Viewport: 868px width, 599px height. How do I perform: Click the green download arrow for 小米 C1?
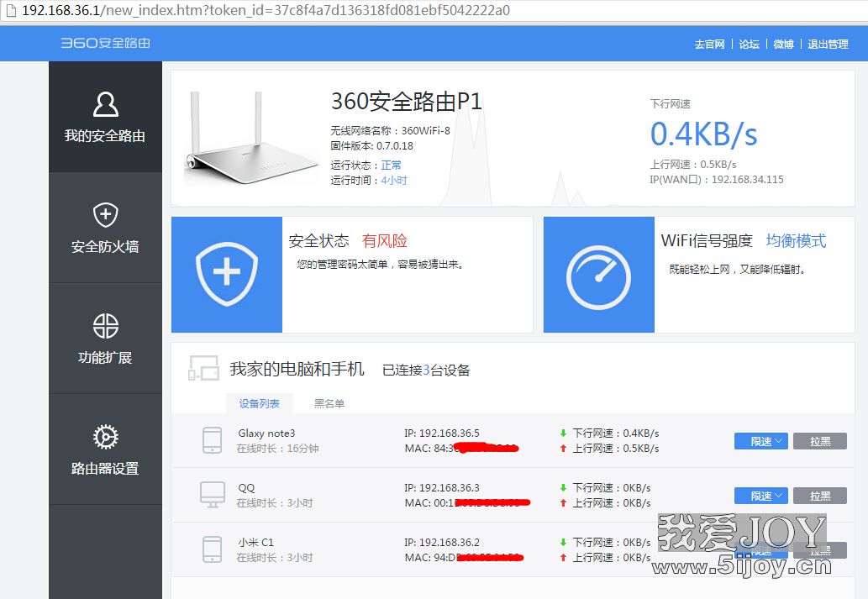[x=563, y=542]
